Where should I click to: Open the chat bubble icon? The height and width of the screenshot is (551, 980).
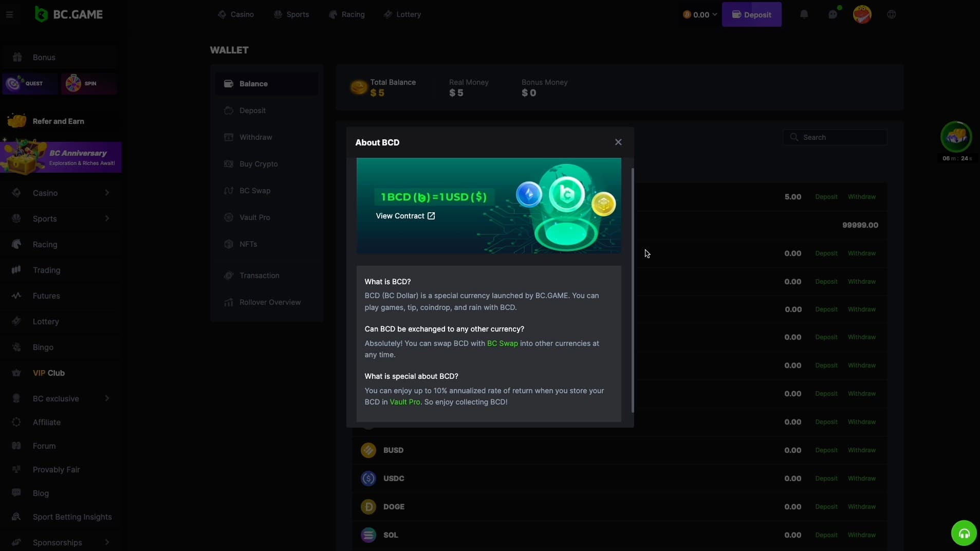(x=833, y=14)
